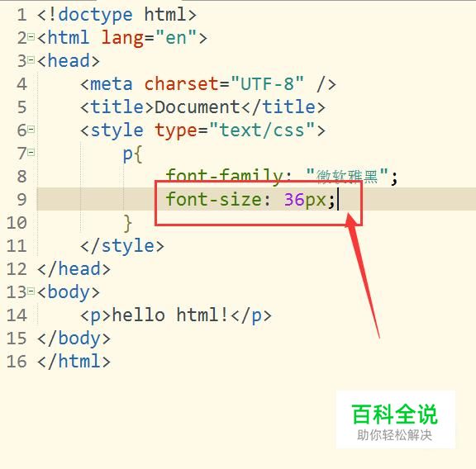This screenshot has width=476, height=469.
Task: Click the closing body tag
Action: (x=74, y=339)
